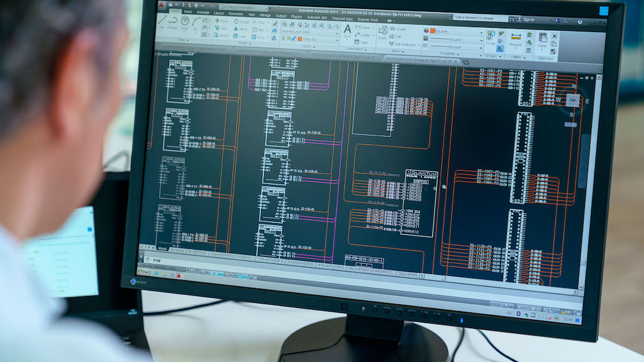Expand the Layers panel
Viewport: 644px width, 362px height.
coord(308,47)
